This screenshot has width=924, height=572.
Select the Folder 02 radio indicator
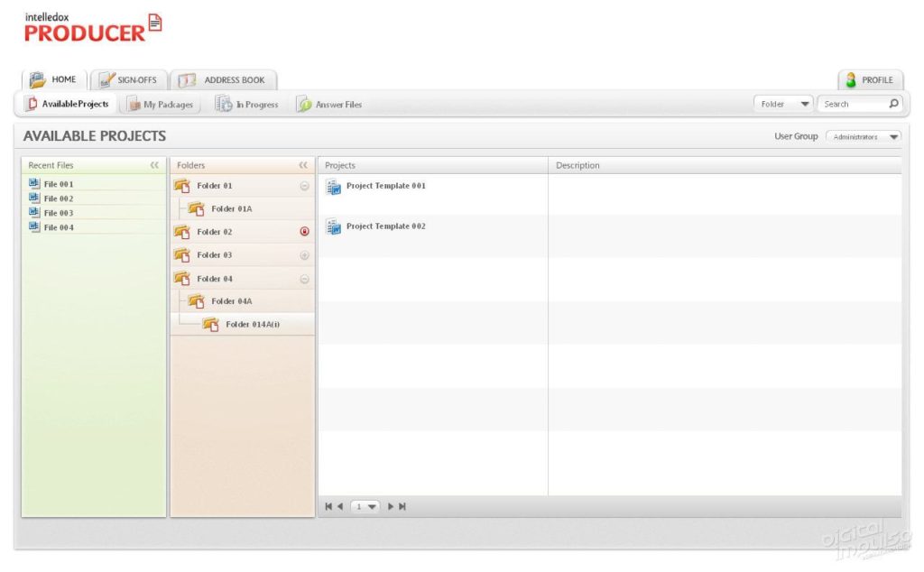click(x=304, y=232)
